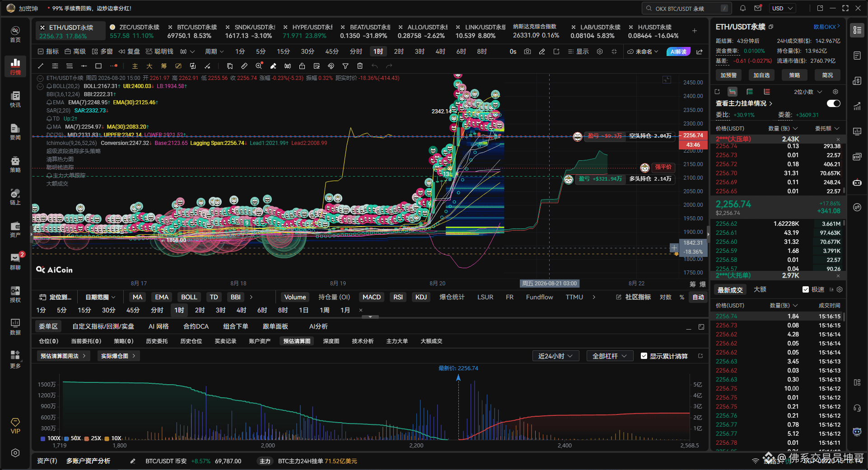This screenshot has height=470, width=868.
Task: Open the 群聊 group chat icon
Action: tap(15, 261)
